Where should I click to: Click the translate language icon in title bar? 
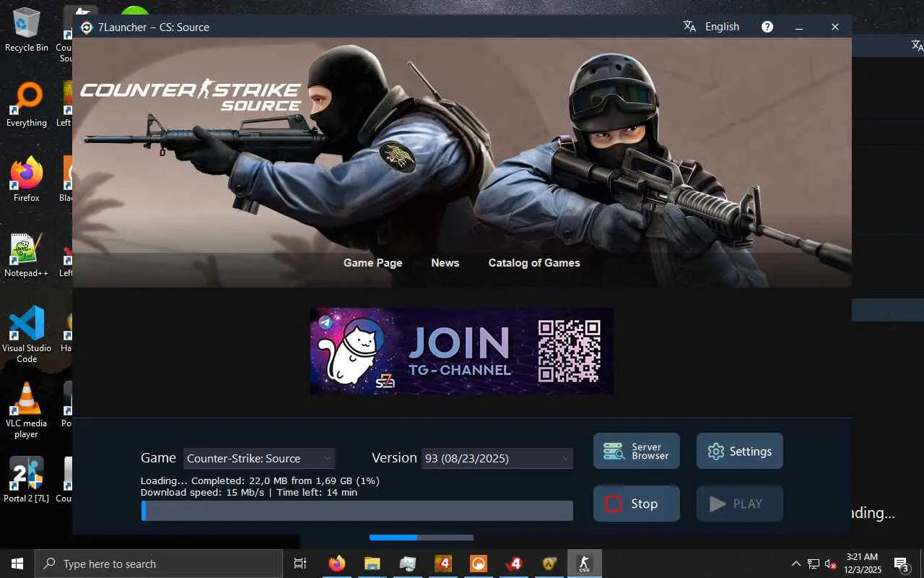689,27
